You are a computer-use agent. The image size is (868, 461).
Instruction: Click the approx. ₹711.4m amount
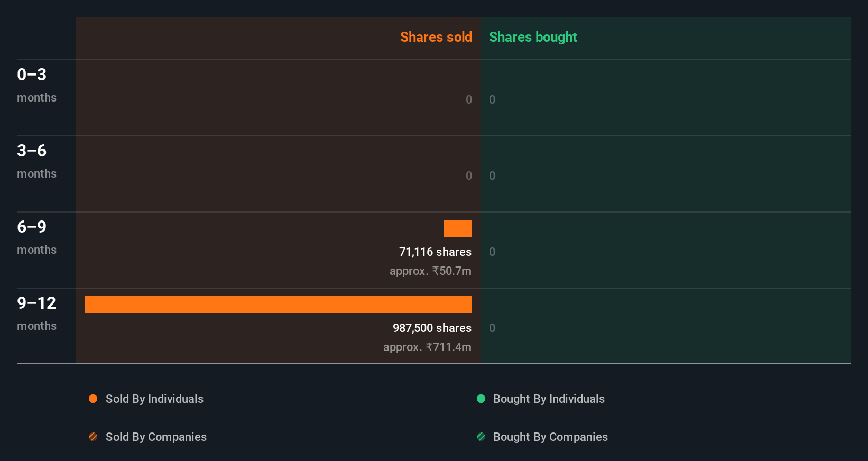pyautogui.click(x=427, y=347)
